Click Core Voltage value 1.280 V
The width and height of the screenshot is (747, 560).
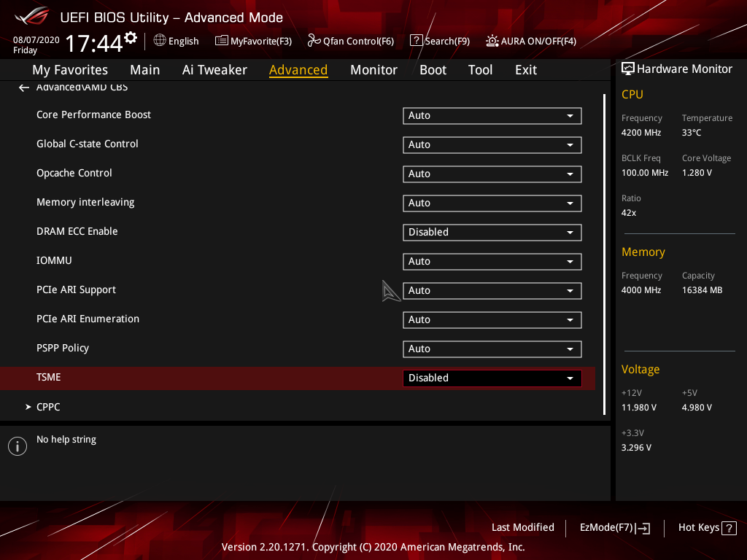pyautogui.click(x=697, y=173)
